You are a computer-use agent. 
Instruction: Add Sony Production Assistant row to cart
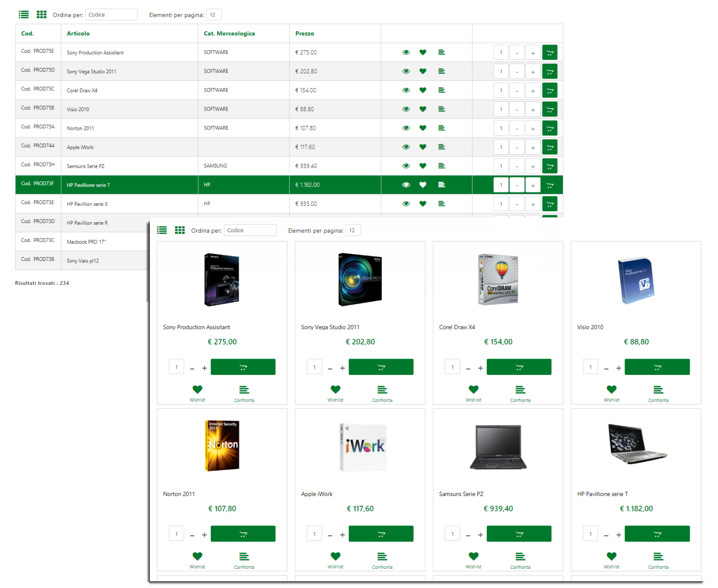pyautogui.click(x=550, y=53)
